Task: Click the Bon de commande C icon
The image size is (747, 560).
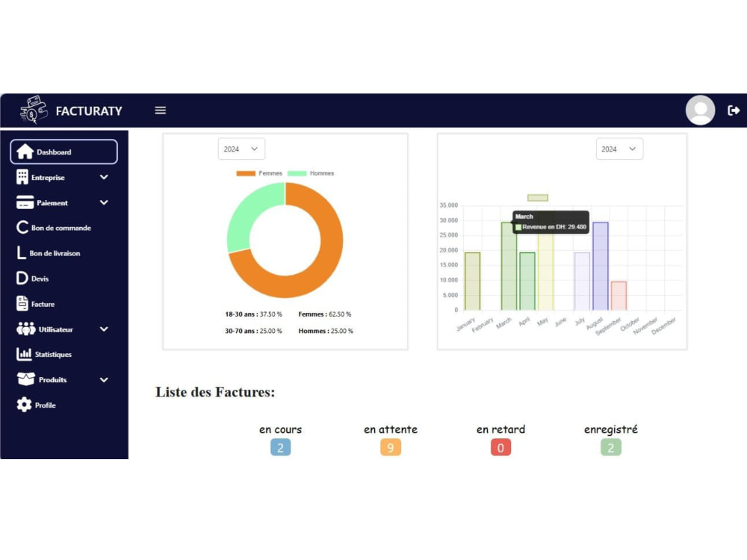Action: [22, 228]
